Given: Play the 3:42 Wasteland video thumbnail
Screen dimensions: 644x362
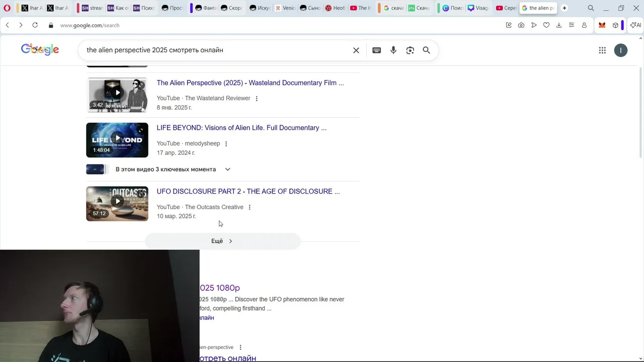Looking at the screenshot, I should (117, 95).
